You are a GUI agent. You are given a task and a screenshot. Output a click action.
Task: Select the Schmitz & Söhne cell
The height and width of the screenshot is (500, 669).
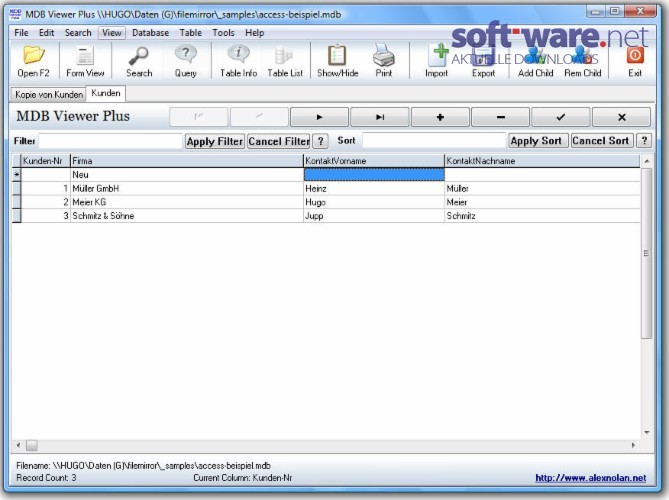click(x=186, y=216)
